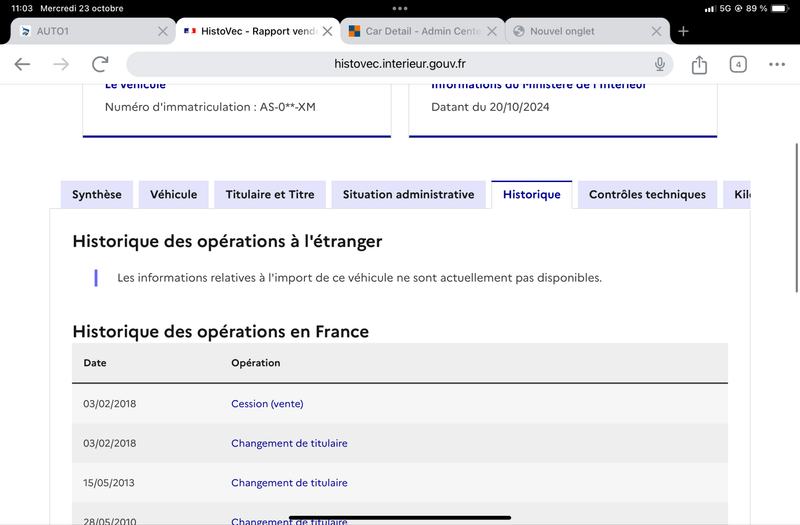This screenshot has height=525, width=800.
Task: Click the import information unavailable notice
Action: coord(359,278)
